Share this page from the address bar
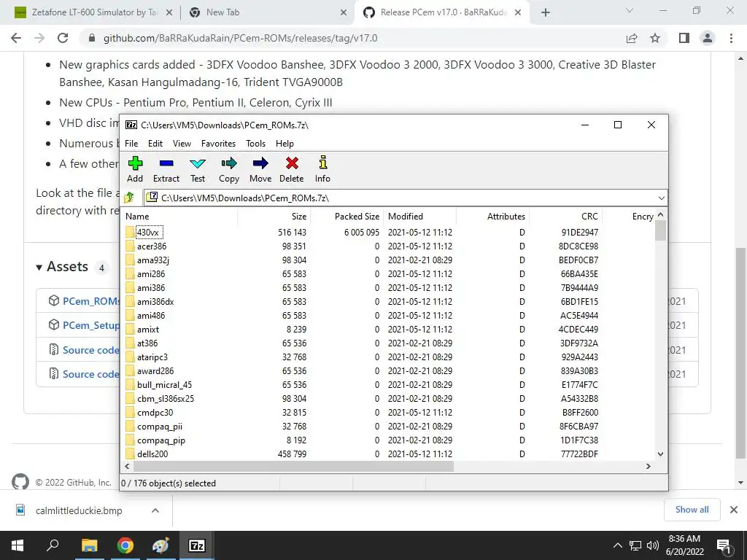747x560 pixels. (x=632, y=38)
